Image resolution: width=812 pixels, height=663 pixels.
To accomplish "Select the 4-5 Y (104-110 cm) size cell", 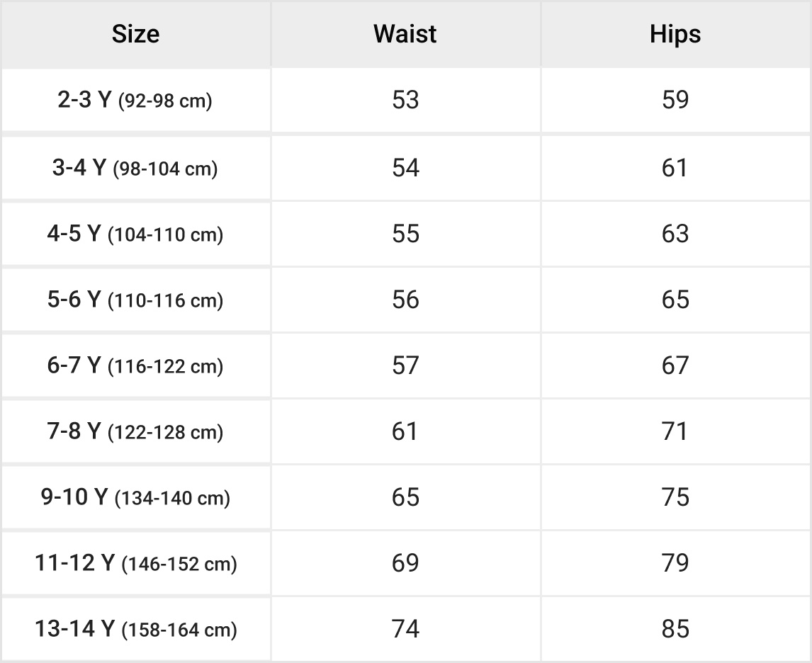I will click(135, 234).
